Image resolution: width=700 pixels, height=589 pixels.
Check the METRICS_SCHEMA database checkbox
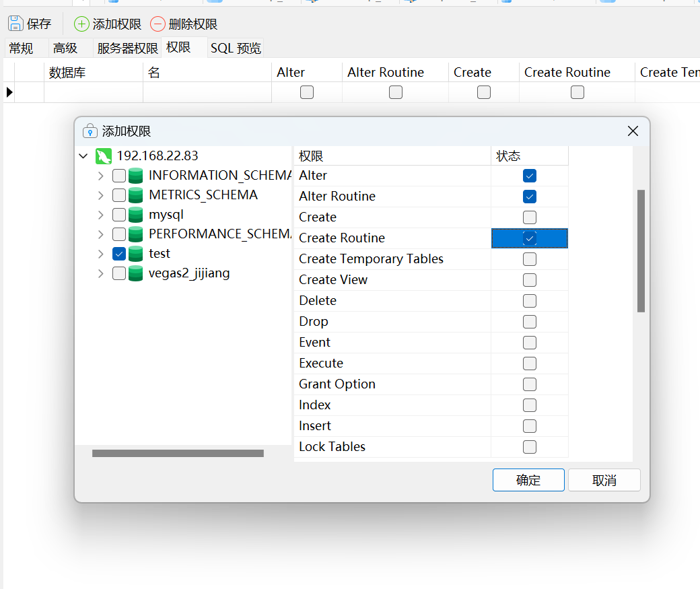119,195
